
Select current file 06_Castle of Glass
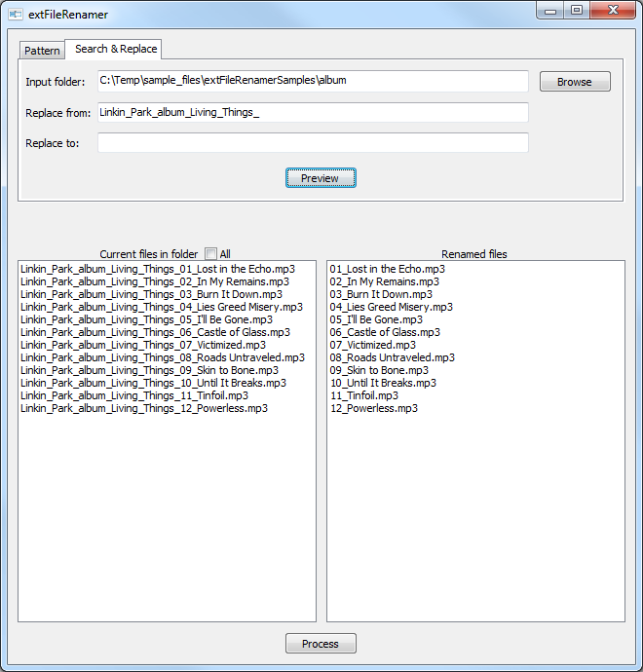(x=155, y=332)
